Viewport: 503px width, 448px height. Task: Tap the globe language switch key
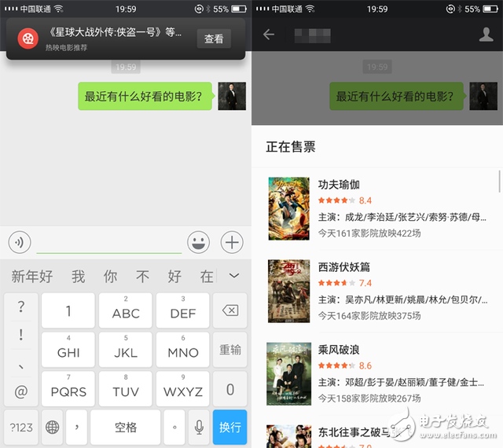point(53,428)
